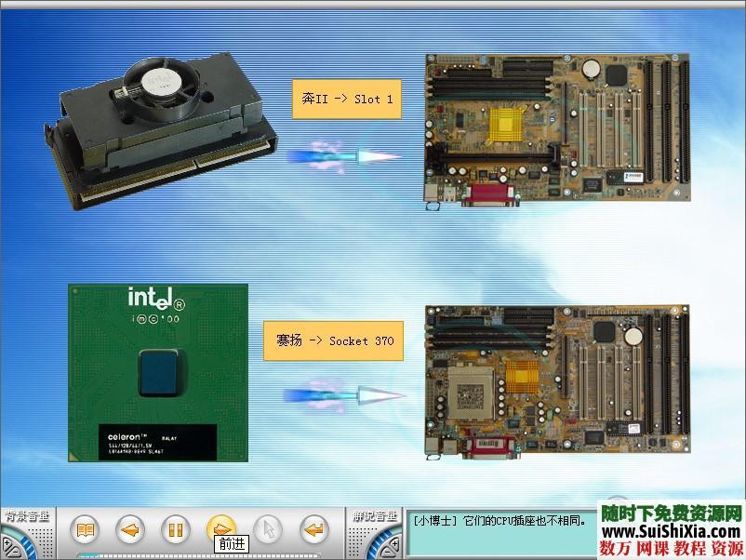Select the 奔II -> Slot 1 label
This screenshot has width=746, height=560.
coord(347,99)
